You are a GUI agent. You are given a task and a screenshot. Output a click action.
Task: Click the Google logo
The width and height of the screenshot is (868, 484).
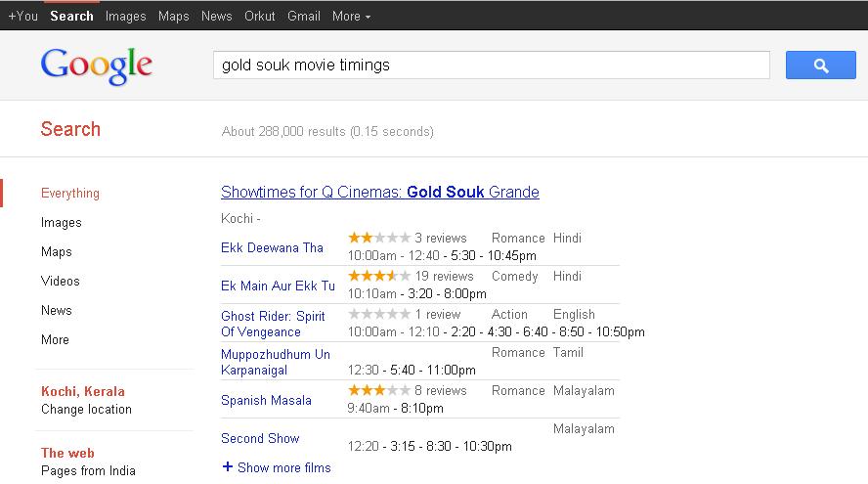coord(96,66)
